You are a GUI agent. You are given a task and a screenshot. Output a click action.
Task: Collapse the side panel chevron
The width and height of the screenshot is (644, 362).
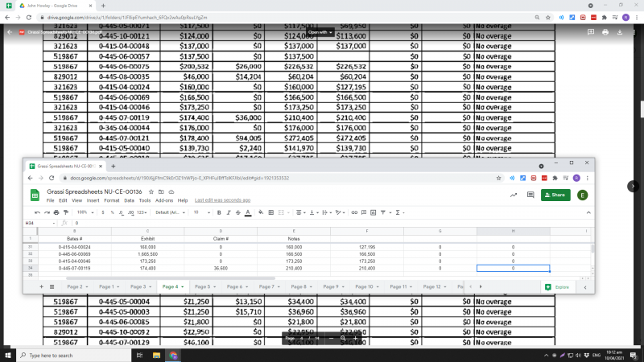pos(585,287)
